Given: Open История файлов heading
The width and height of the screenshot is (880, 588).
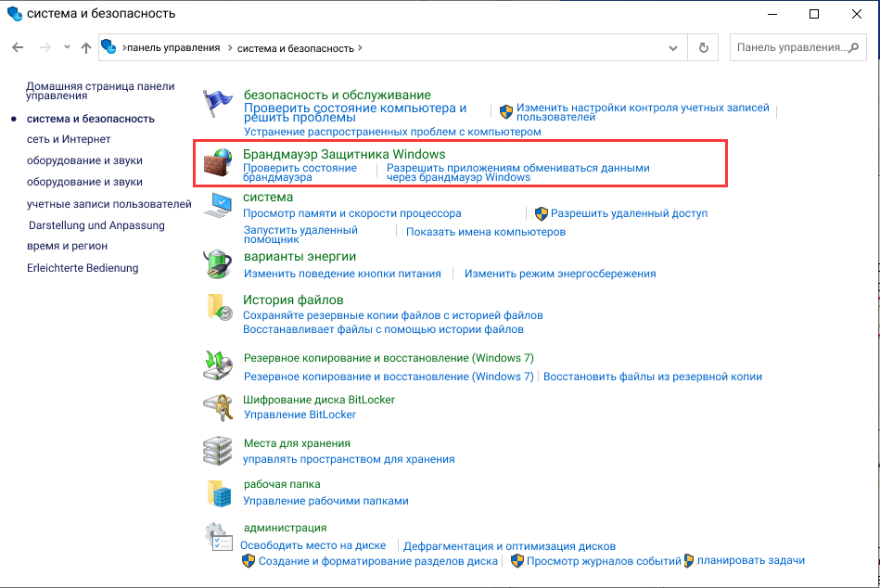Looking at the screenshot, I should click(x=293, y=300).
